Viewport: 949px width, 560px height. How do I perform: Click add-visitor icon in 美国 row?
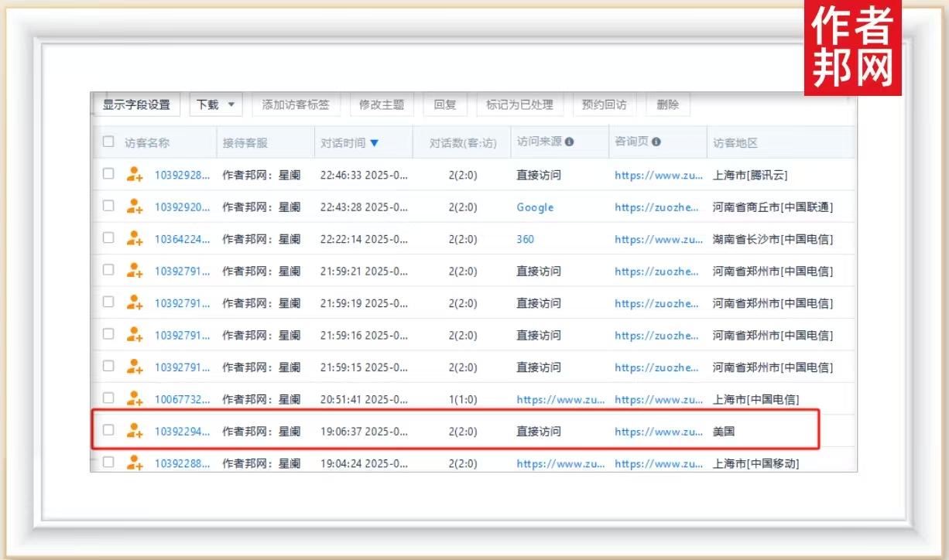(x=135, y=431)
